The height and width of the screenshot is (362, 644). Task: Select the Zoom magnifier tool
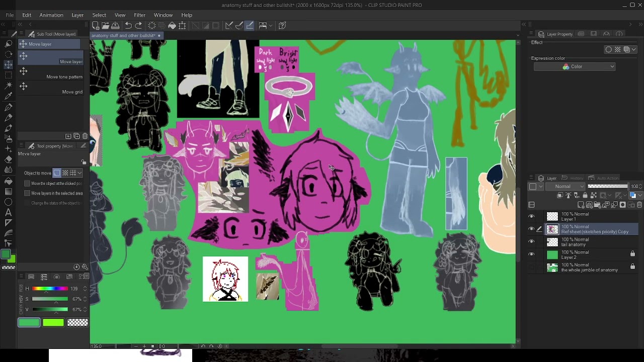(9, 44)
